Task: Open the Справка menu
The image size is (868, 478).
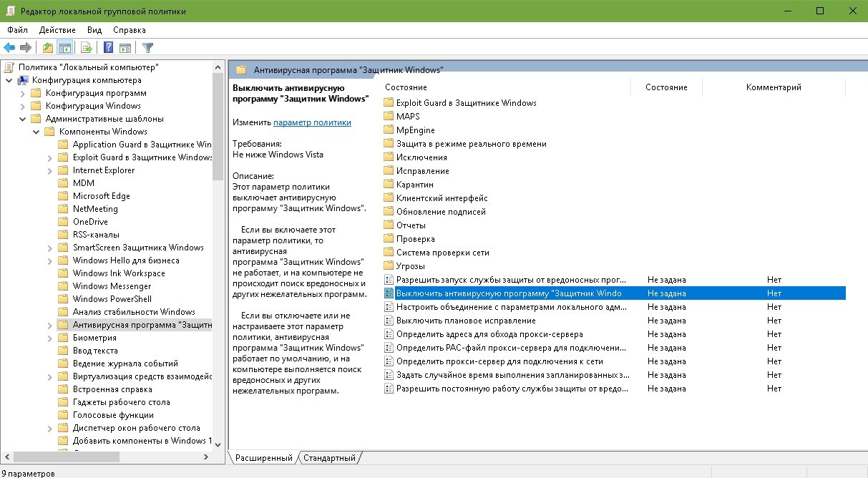Action: [130, 30]
